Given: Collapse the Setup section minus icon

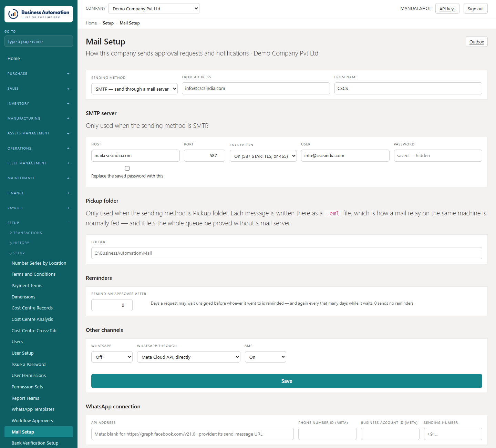Looking at the screenshot, I should (69, 223).
